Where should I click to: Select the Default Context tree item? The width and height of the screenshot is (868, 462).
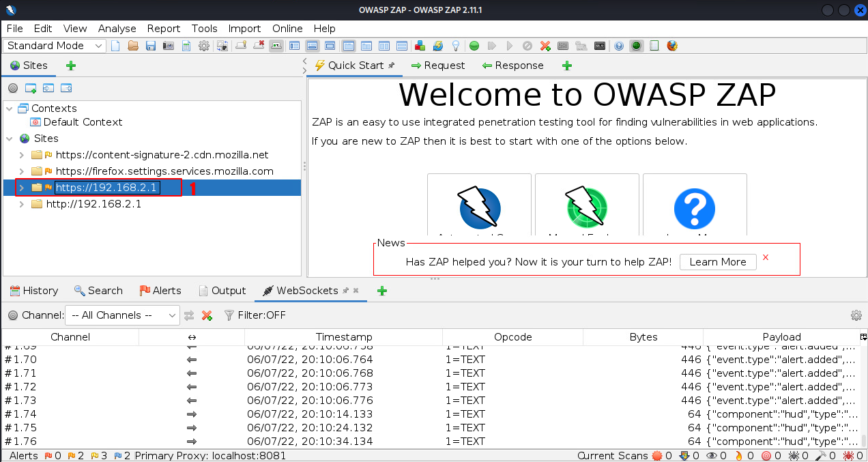83,122
